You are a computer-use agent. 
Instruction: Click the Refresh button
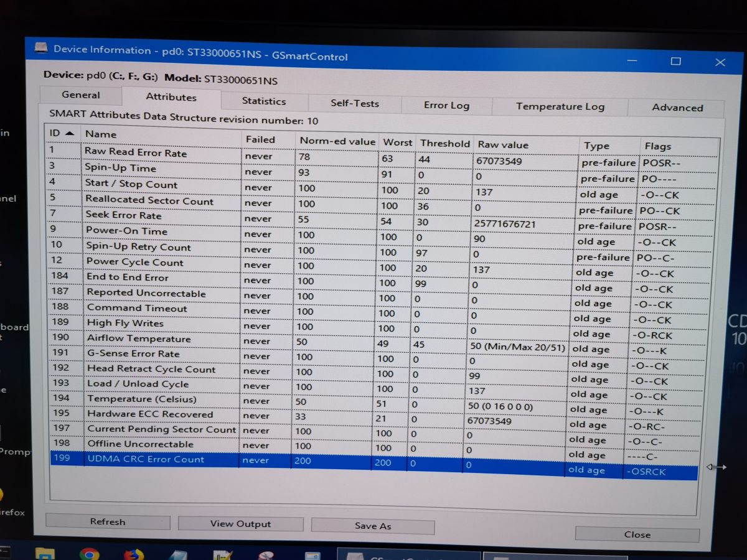(x=107, y=522)
